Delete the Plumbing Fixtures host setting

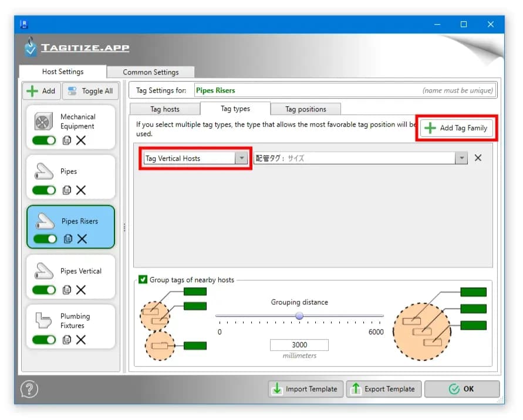[81, 340]
